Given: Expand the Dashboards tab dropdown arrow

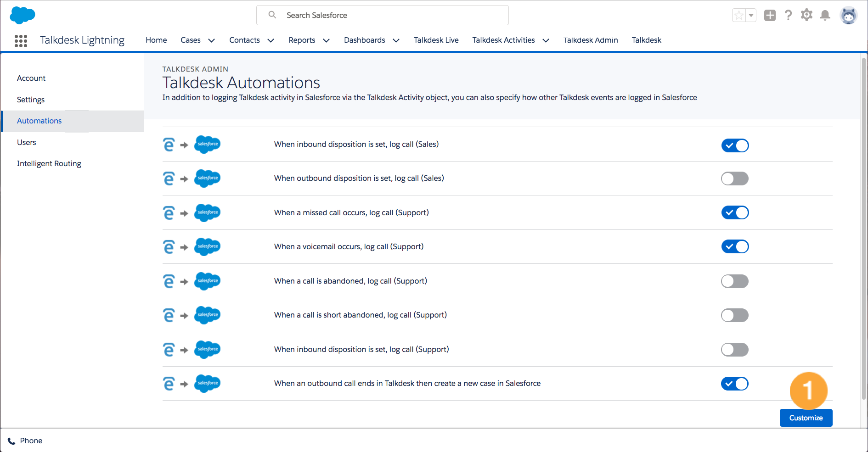Looking at the screenshot, I should click(x=396, y=40).
